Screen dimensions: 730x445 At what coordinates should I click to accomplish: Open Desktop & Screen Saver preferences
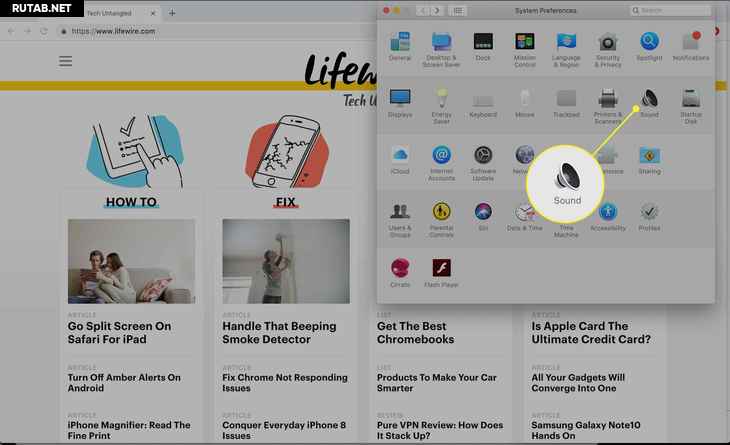point(441,50)
